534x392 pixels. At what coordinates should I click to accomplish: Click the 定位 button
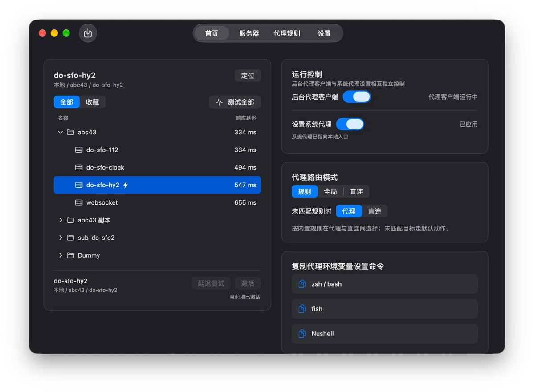[x=248, y=76]
